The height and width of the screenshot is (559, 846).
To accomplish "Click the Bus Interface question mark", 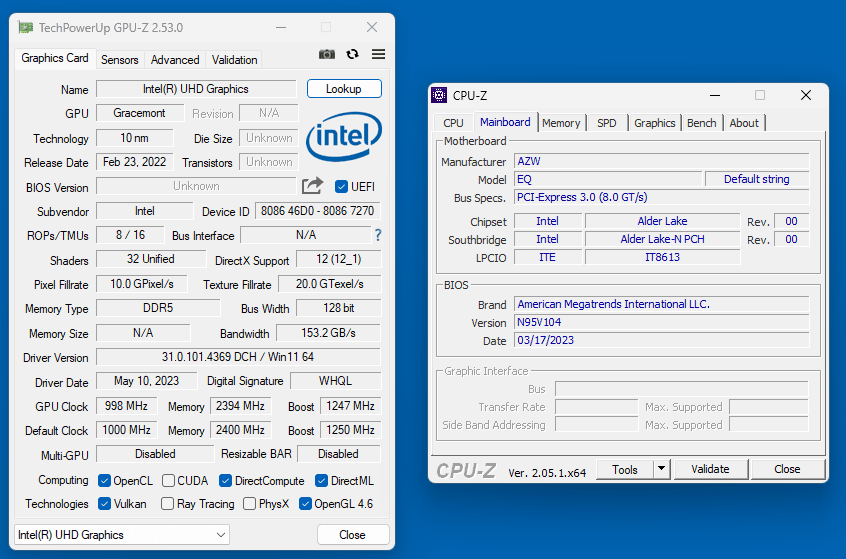I will [378, 235].
